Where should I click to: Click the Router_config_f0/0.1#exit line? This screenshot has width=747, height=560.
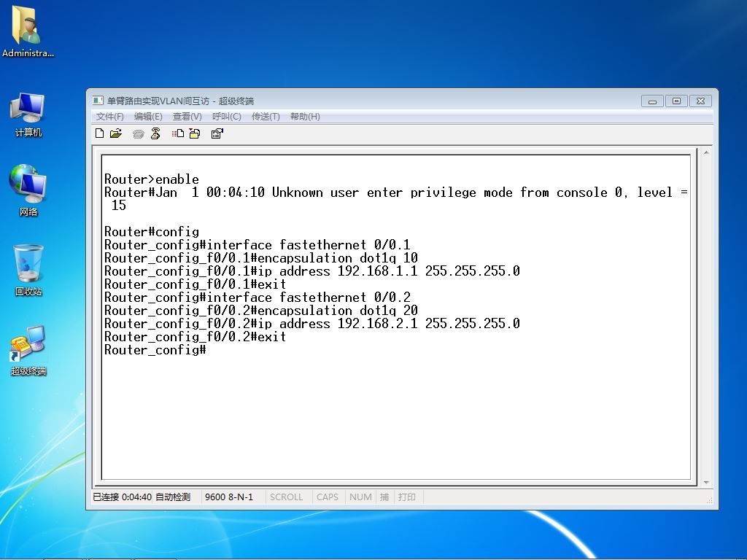[196, 284]
